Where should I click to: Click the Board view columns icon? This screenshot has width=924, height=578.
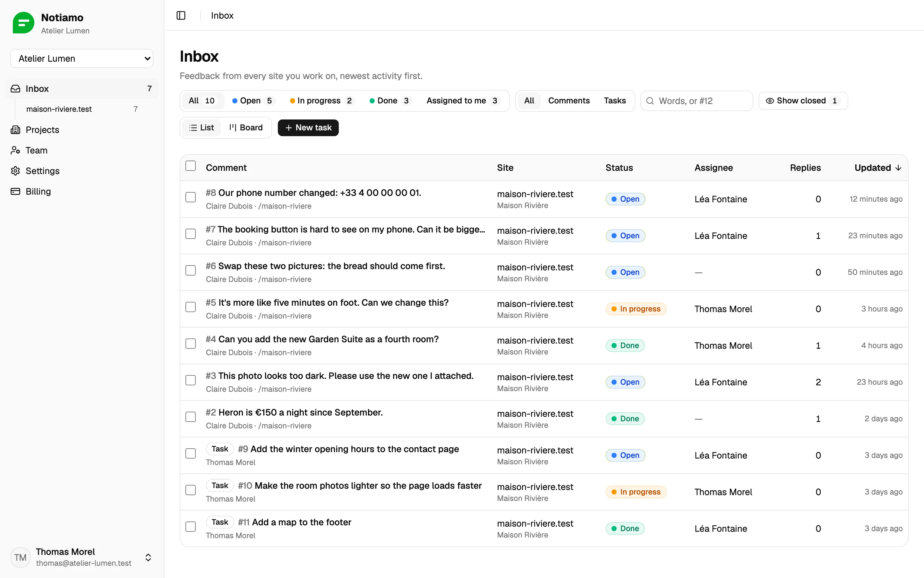[233, 128]
